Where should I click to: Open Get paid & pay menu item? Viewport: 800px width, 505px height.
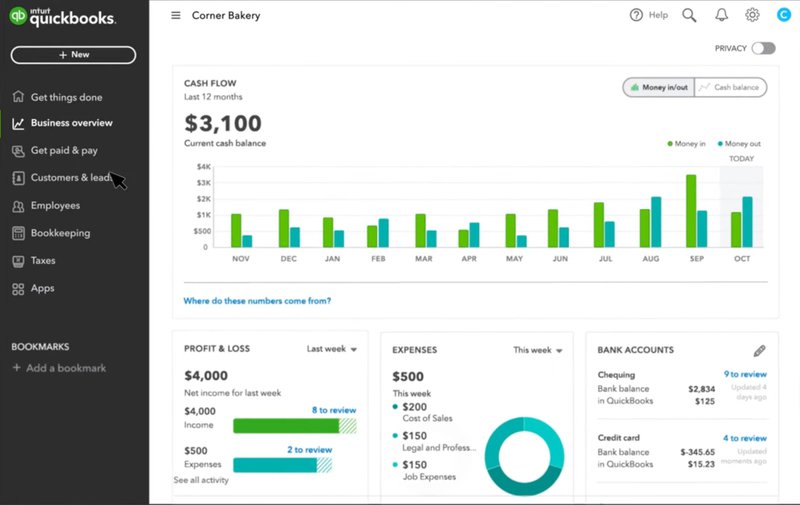click(x=64, y=150)
